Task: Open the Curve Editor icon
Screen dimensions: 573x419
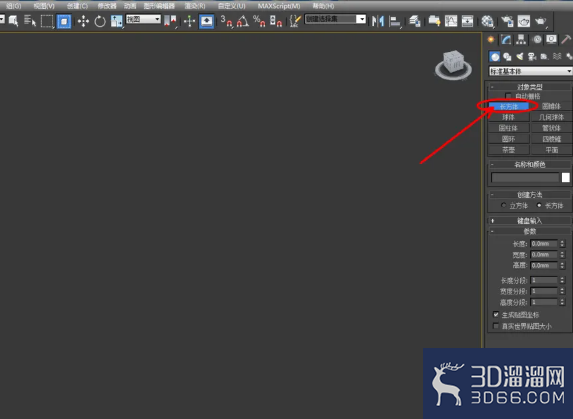Action: [451, 21]
